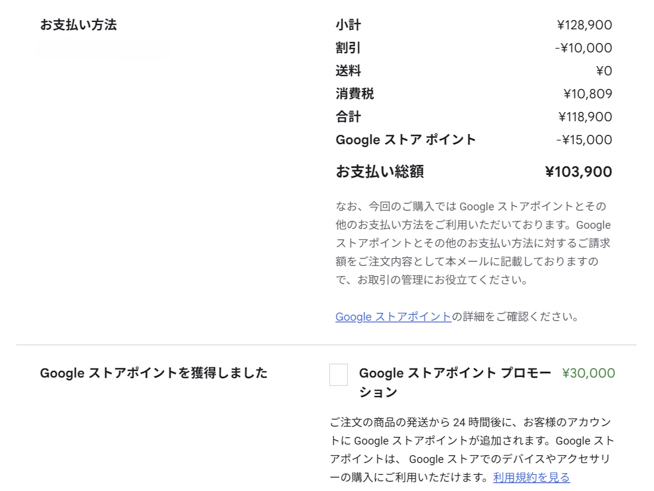Click the Google ストアポイント プロモーション title
Viewport: 654px width, 491px height.
click(x=454, y=382)
